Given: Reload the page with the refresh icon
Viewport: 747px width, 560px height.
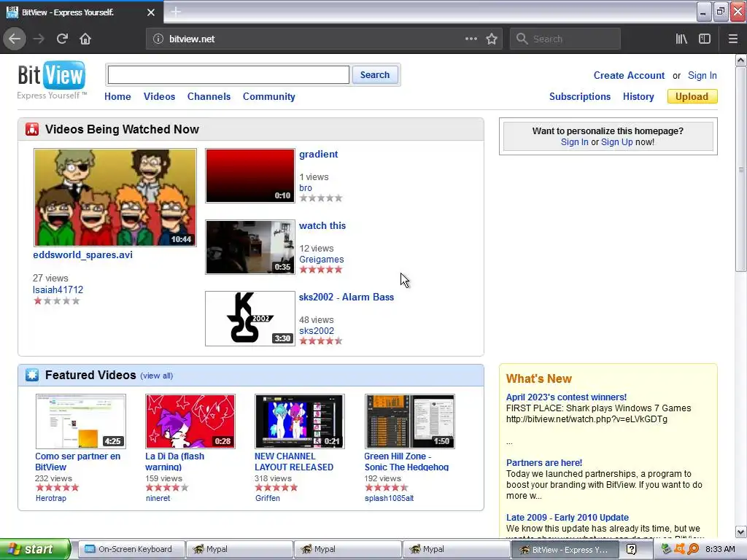Looking at the screenshot, I should (62, 39).
